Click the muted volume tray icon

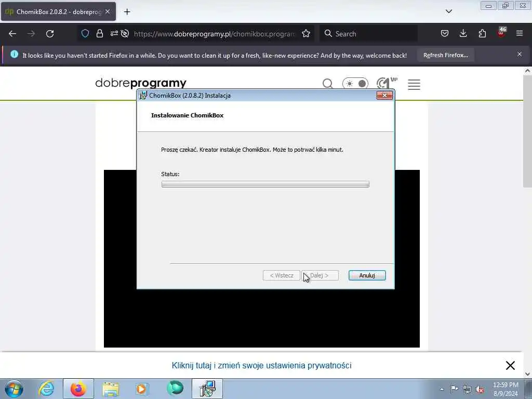tap(480, 389)
